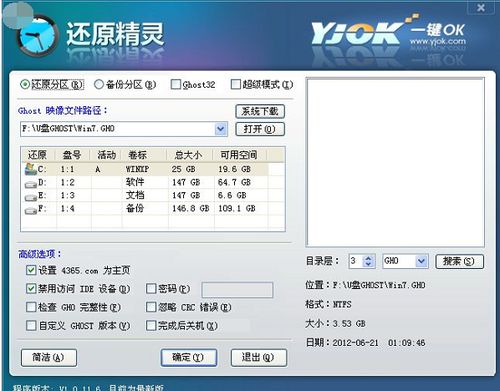Click the 6.6 GB free space cell
Image resolution: width=500 pixels, height=391 pixels.
coord(232,195)
